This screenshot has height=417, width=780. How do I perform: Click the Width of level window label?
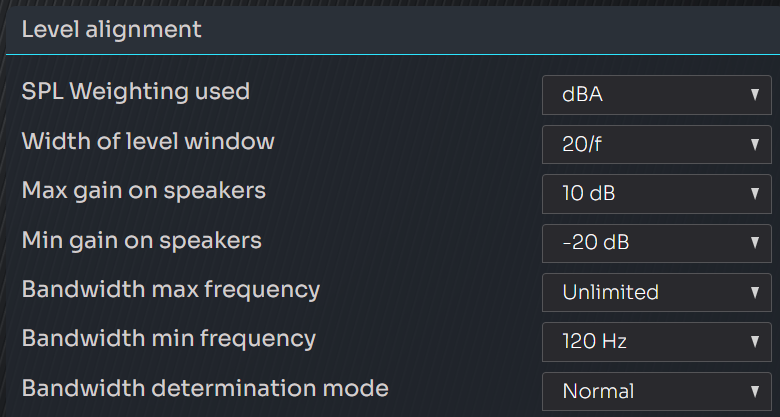click(x=148, y=141)
